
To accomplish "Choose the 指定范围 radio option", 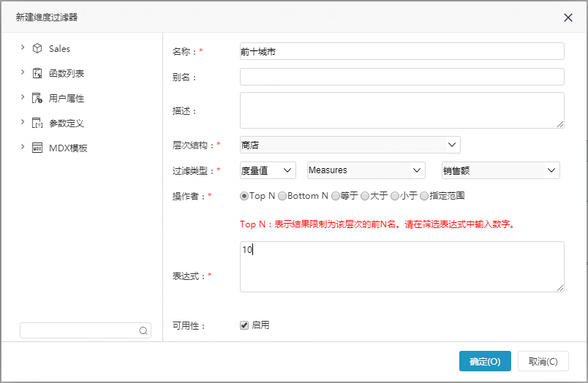I will pos(424,196).
